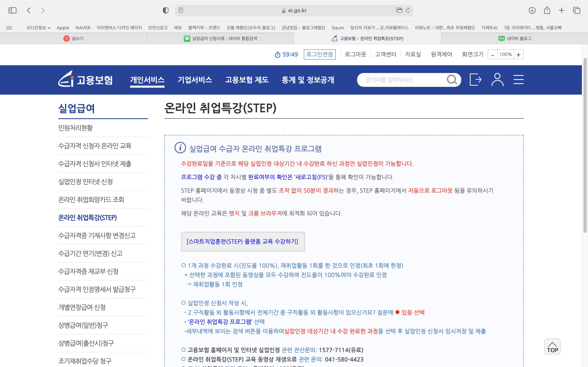Open the hamburger full menu icon

pyautogui.click(x=518, y=80)
